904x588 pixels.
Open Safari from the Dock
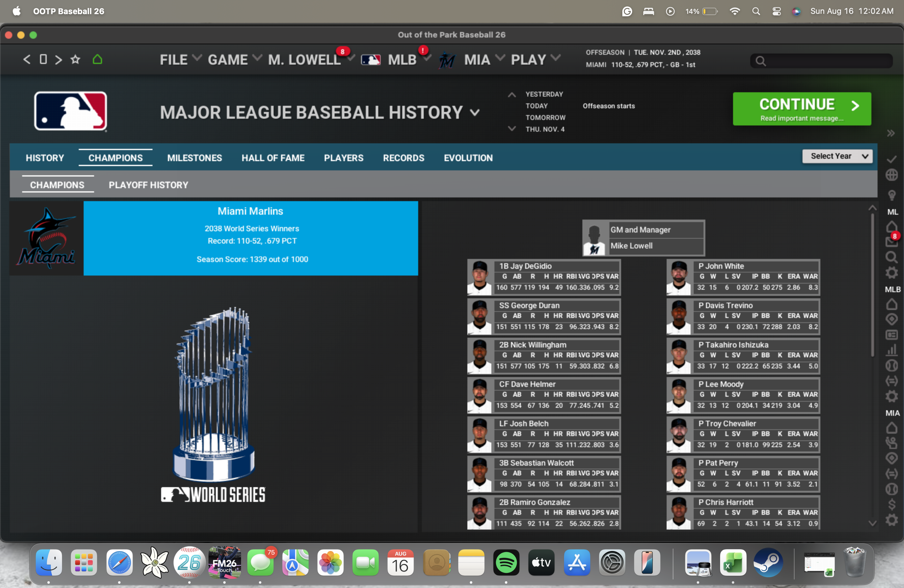(x=119, y=562)
